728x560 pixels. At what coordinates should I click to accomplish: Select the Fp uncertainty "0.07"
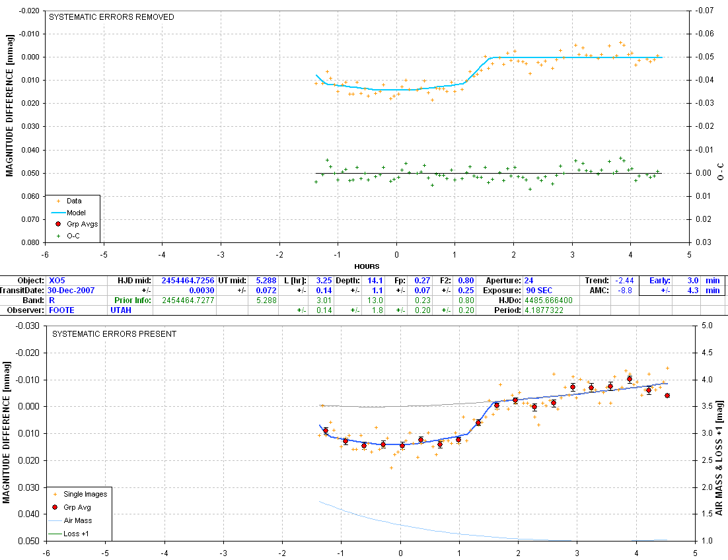(x=423, y=291)
